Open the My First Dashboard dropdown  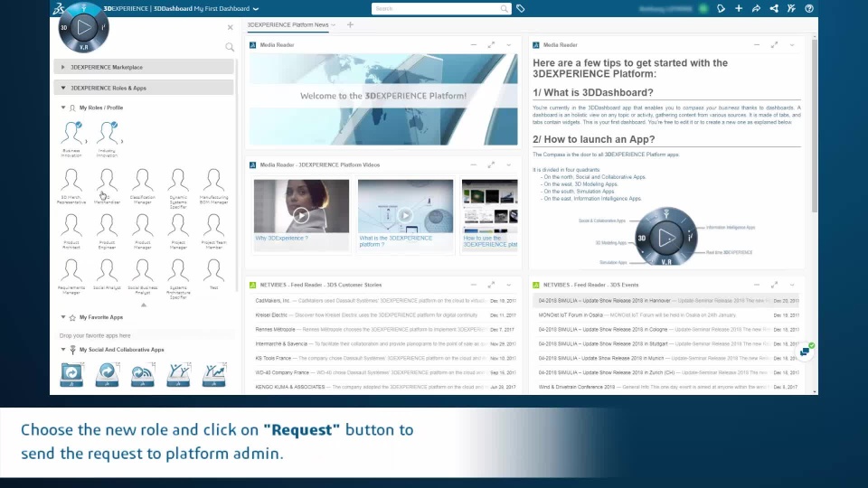(256, 9)
